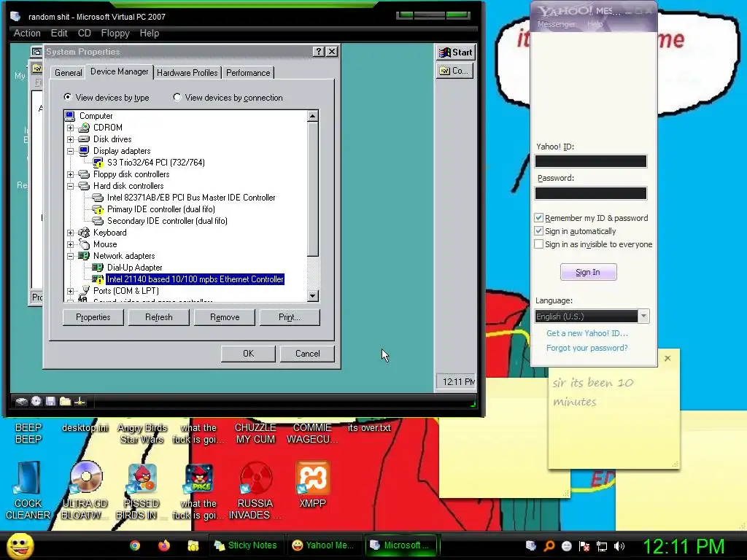
Task: Click OK in System Properties
Action: tap(248, 354)
